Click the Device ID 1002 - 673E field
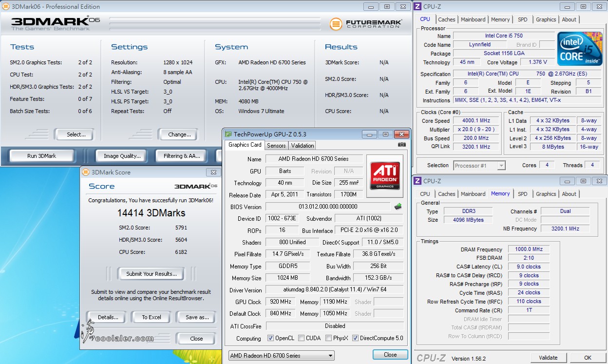This screenshot has width=608, height=364. tap(283, 219)
